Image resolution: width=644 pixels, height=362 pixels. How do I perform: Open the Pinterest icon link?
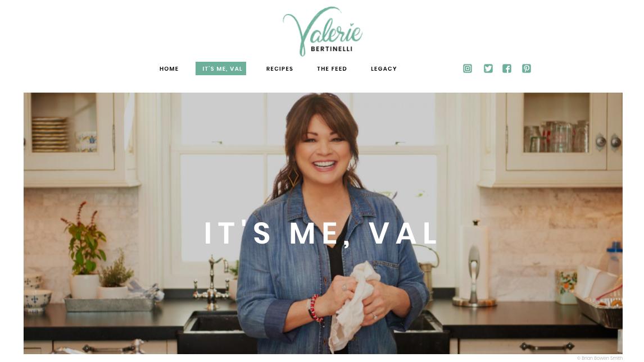pyautogui.click(x=527, y=68)
